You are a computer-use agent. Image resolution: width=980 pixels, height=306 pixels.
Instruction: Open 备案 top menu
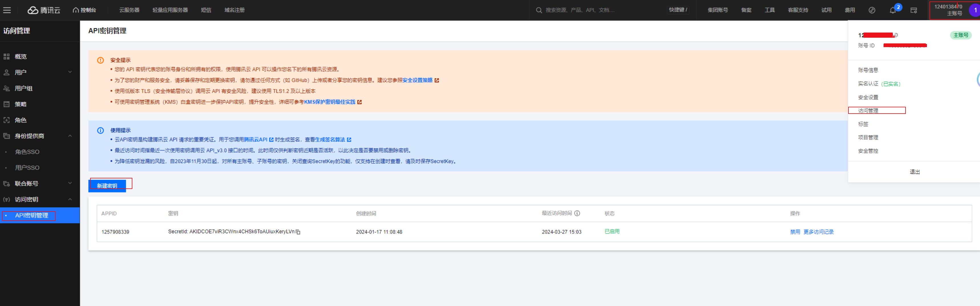[x=746, y=10]
